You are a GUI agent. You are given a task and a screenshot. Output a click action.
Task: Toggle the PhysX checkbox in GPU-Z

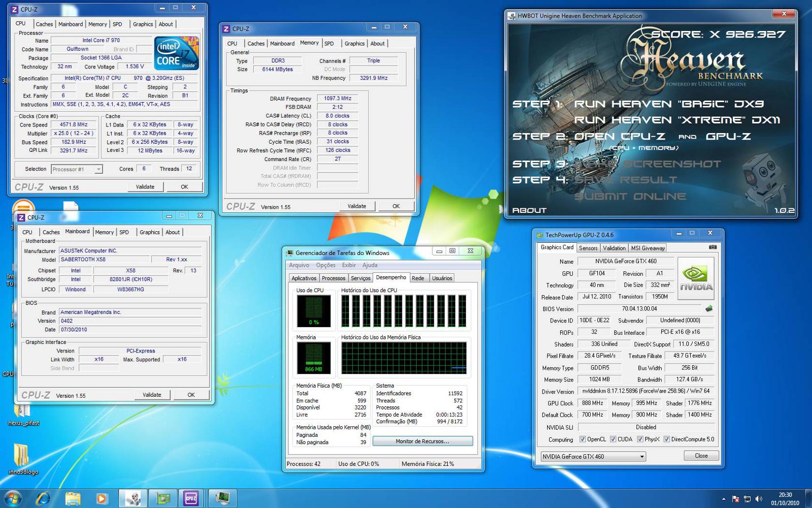coord(640,439)
